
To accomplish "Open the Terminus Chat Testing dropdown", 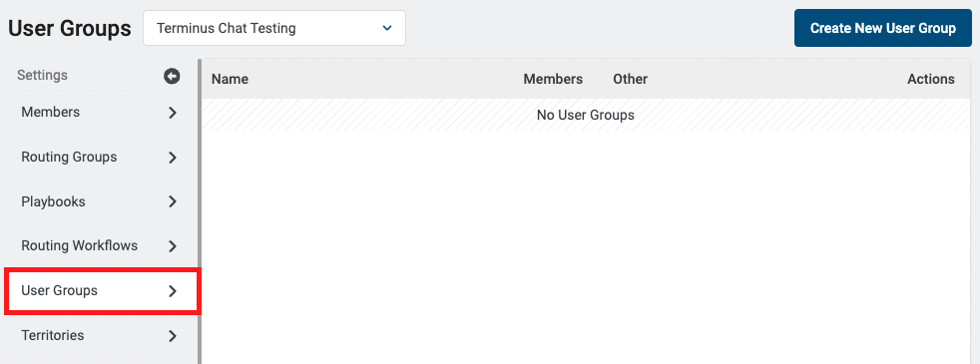I will [274, 28].
